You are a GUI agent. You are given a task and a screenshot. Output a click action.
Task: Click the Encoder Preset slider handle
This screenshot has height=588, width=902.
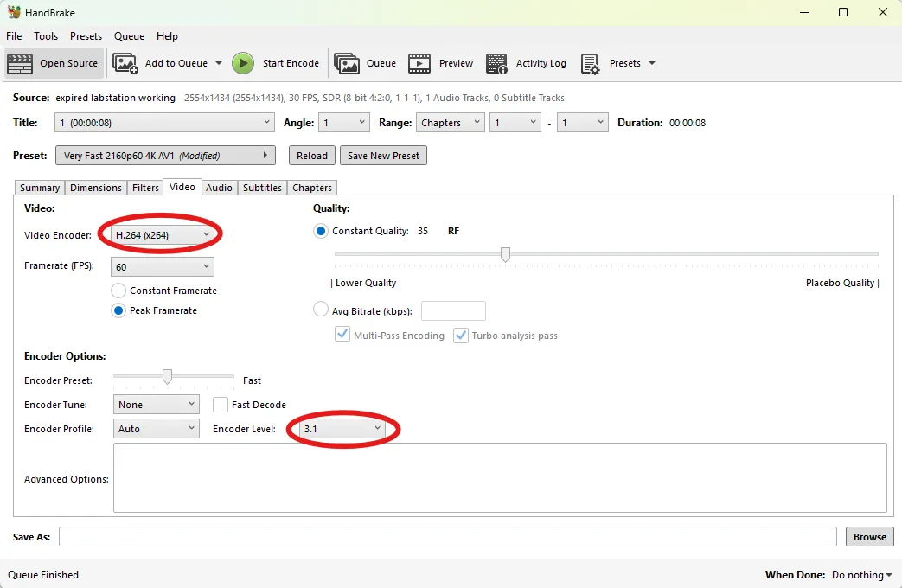[167, 376]
